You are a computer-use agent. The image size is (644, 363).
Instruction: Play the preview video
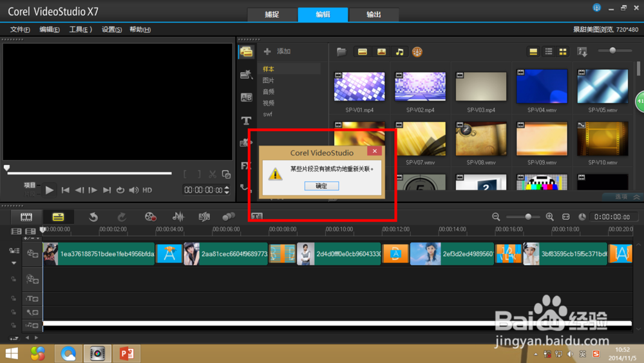[x=50, y=190]
